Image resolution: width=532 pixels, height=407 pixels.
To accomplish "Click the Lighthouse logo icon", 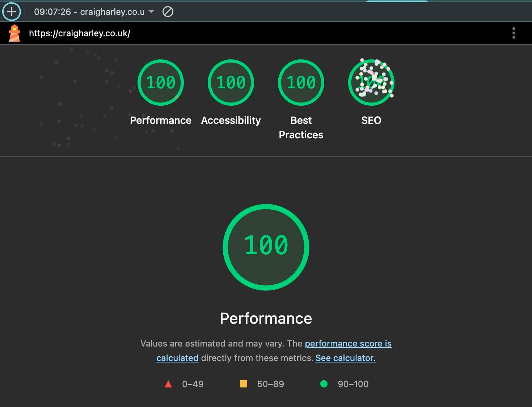I will (14, 33).
